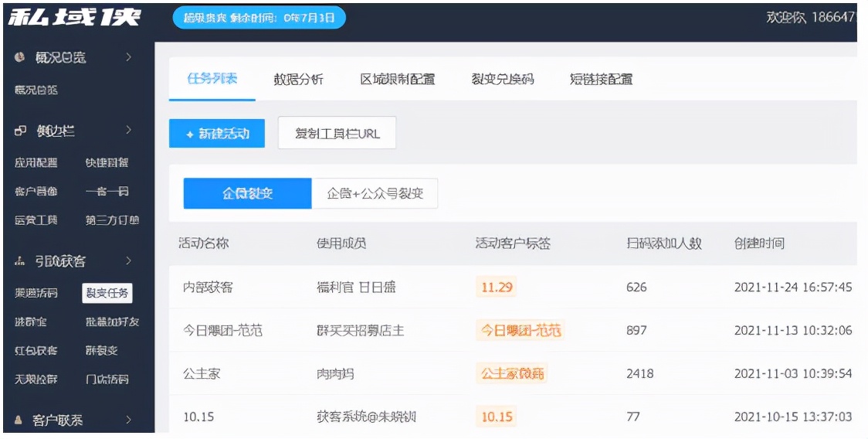Click the 扫码添加人数 column header
Screen dimensions: 868x439
click(663, 243)
